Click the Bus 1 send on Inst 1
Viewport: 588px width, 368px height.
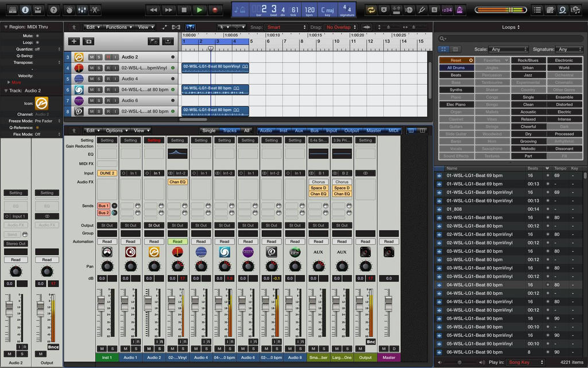[x=103, y=206]
